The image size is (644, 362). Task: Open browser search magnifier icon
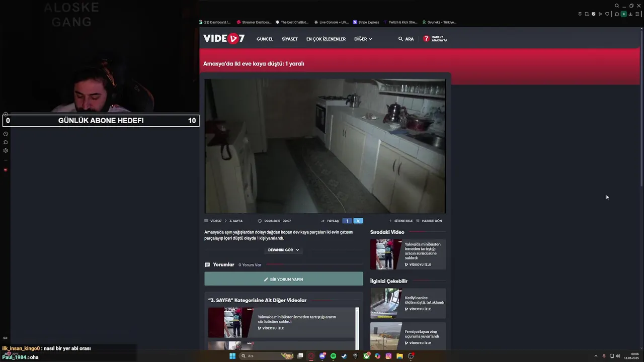pyautogui.click(x=617, y=6)
